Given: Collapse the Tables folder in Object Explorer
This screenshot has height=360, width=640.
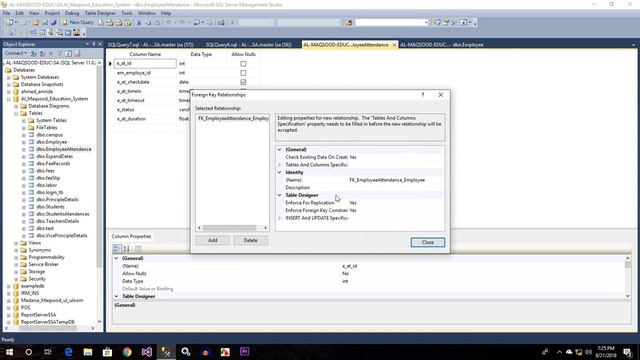Looking at the screenshot, I should coord(16,113).
